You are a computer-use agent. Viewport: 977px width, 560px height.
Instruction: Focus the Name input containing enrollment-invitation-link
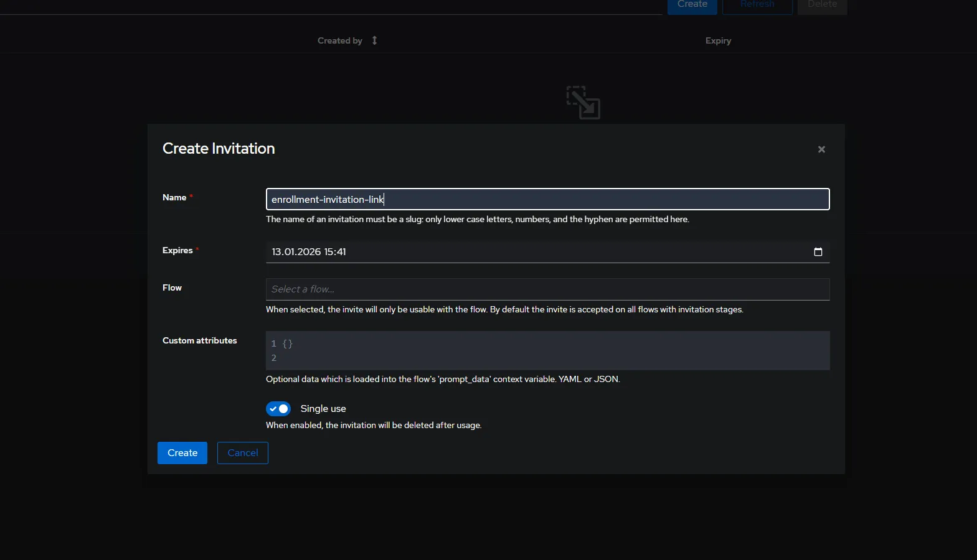click(x=547, y=199)
